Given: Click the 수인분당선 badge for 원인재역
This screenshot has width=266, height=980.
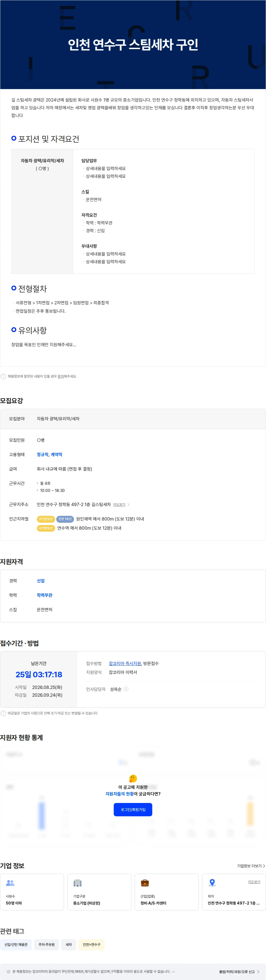Looking at the screenshot, I should (46, 519).
